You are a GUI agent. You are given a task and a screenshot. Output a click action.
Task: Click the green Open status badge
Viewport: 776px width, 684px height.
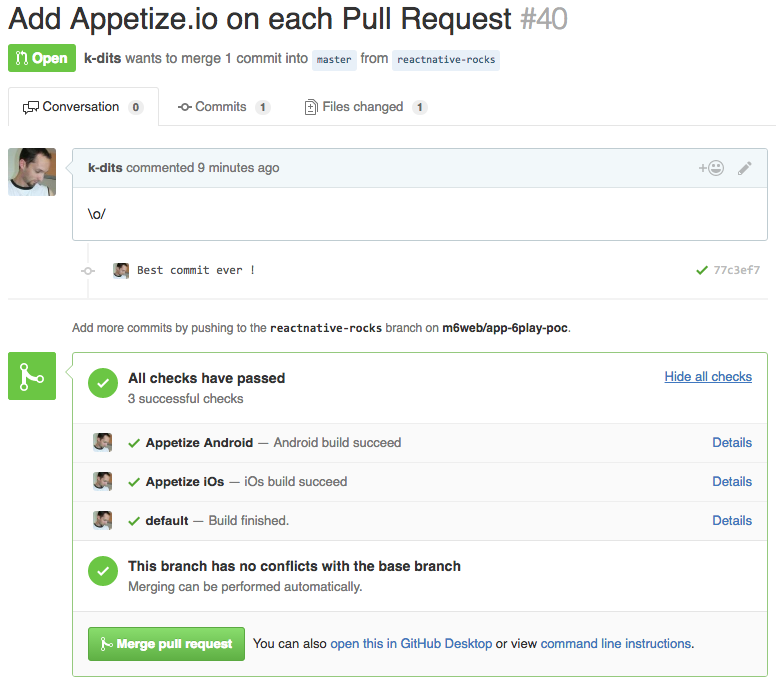[42, 58]
